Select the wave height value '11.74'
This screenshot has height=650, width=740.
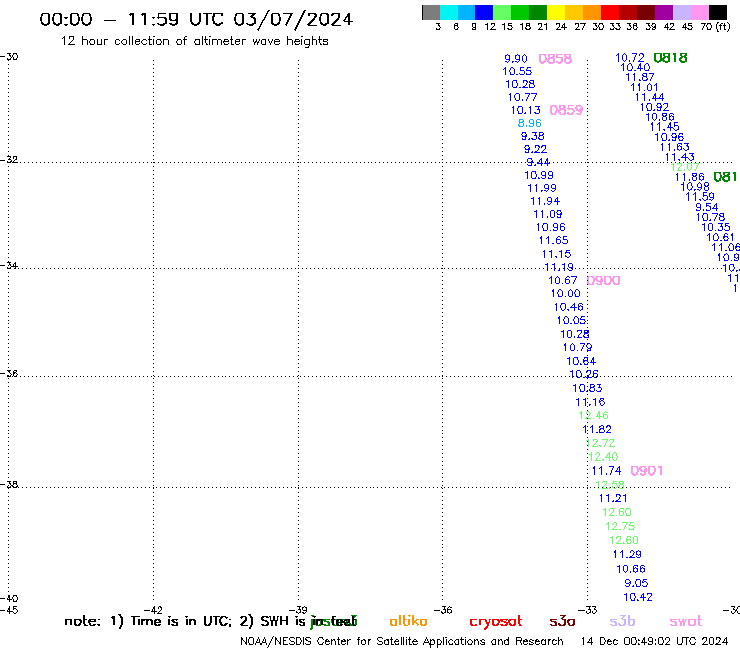pos(606,471)
